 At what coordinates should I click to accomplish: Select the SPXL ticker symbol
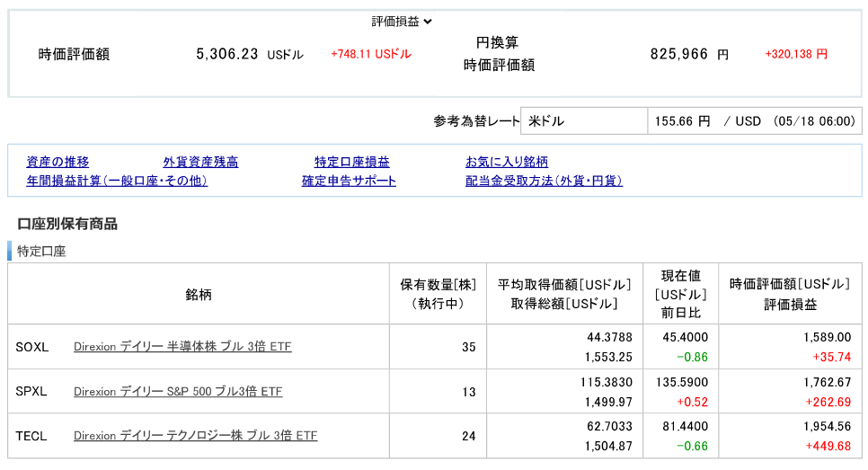pos(31,392)
